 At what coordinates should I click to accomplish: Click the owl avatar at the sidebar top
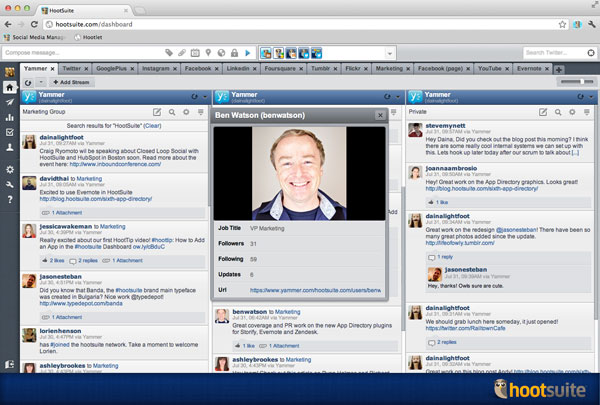10,72
